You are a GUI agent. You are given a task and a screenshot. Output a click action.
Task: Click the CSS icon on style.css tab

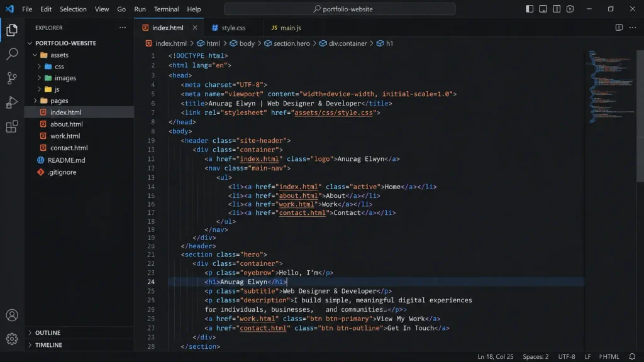pyautogui.click(x=215, y=28)
